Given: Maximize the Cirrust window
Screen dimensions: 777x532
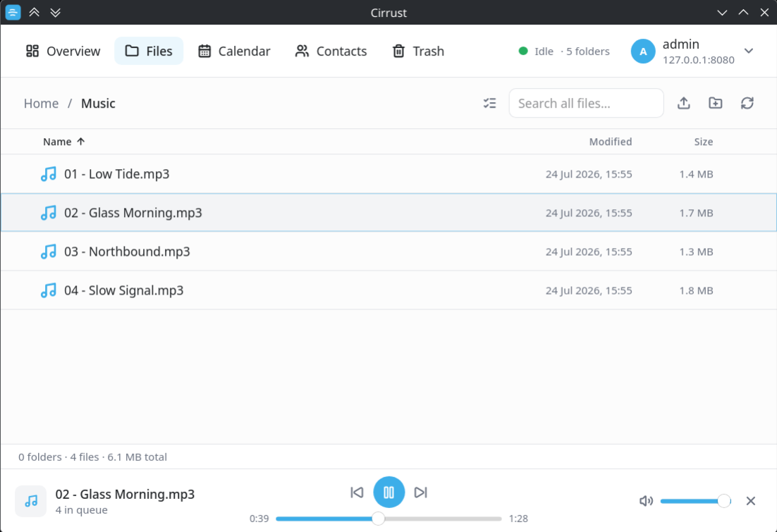Looking at the screenshot, I should point(743,13).
